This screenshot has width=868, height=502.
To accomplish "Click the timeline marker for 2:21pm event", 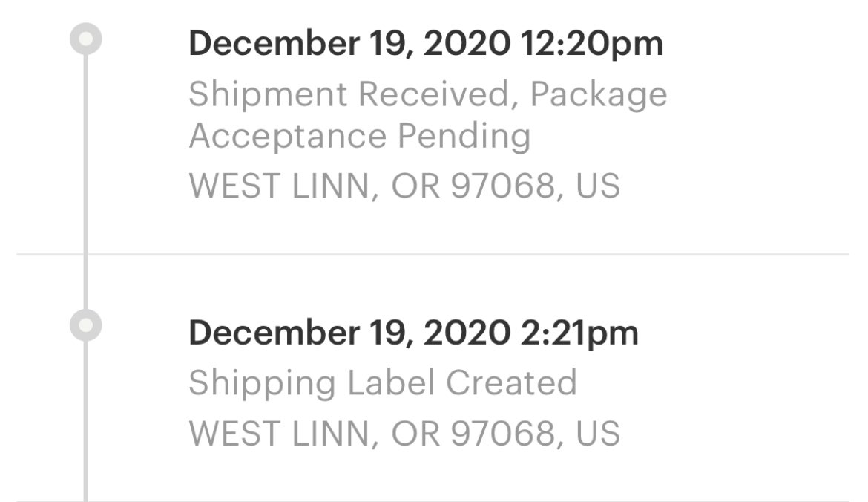I will click(86, 326).
